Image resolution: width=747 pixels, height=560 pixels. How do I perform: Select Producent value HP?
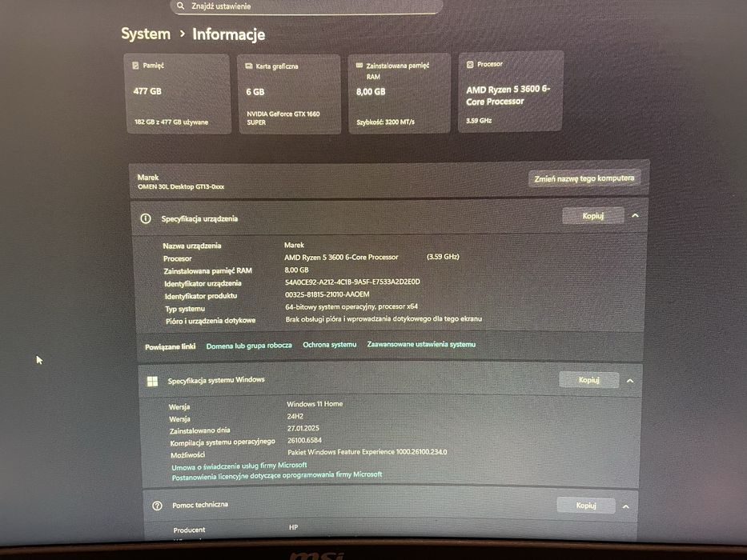(294, 527)
